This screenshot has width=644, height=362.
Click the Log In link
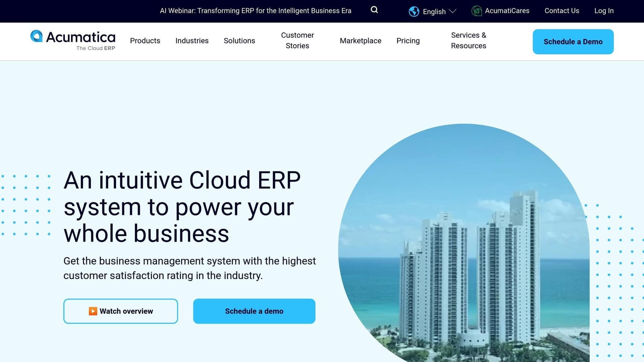click(x=604, y=11)
